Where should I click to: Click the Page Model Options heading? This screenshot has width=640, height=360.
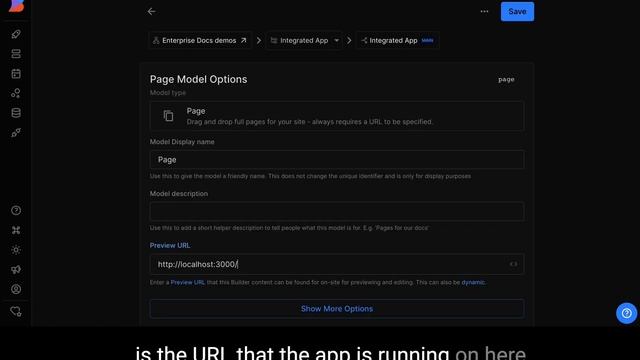pos(198,79)
